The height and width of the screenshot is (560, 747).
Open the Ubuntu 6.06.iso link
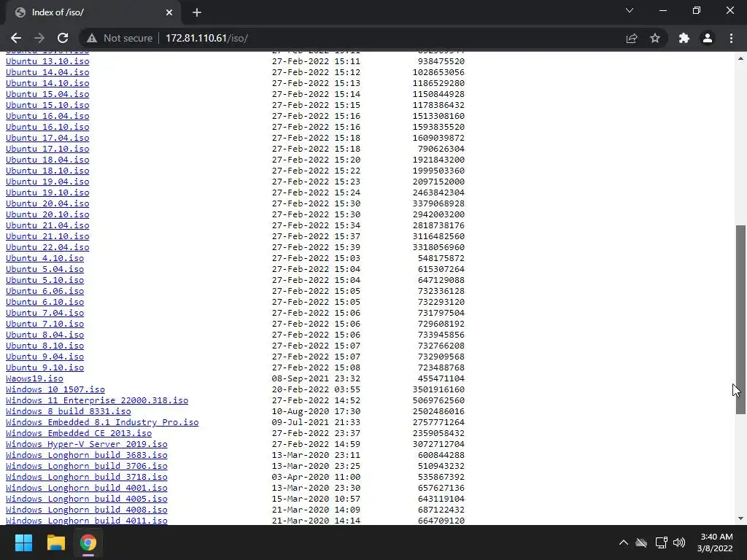coord(44,292)
